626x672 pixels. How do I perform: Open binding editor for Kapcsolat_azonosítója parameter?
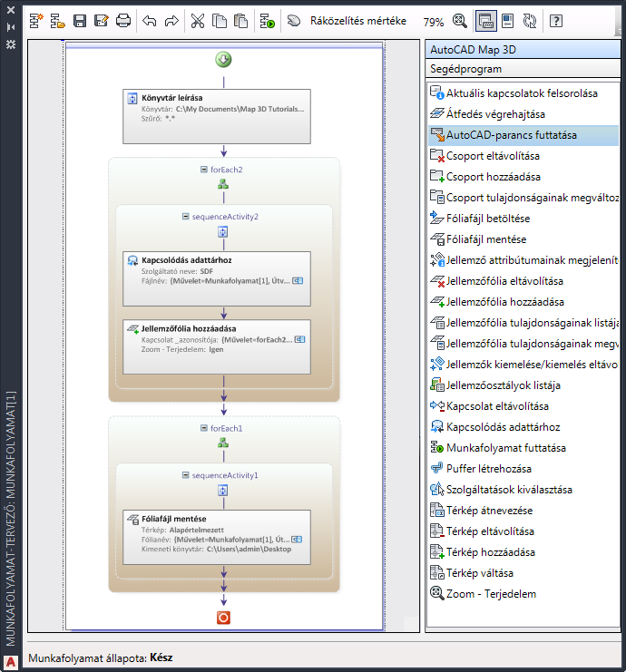coord(299,339)
